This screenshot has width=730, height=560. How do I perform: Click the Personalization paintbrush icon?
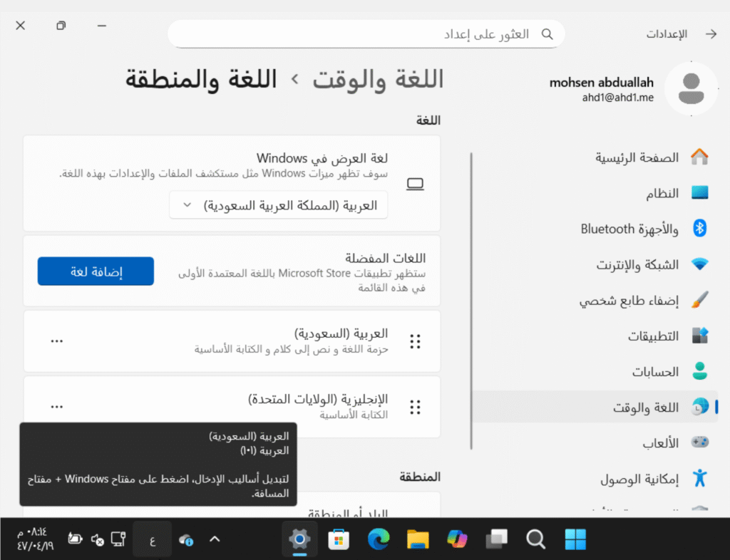click(x=700, y=300)
